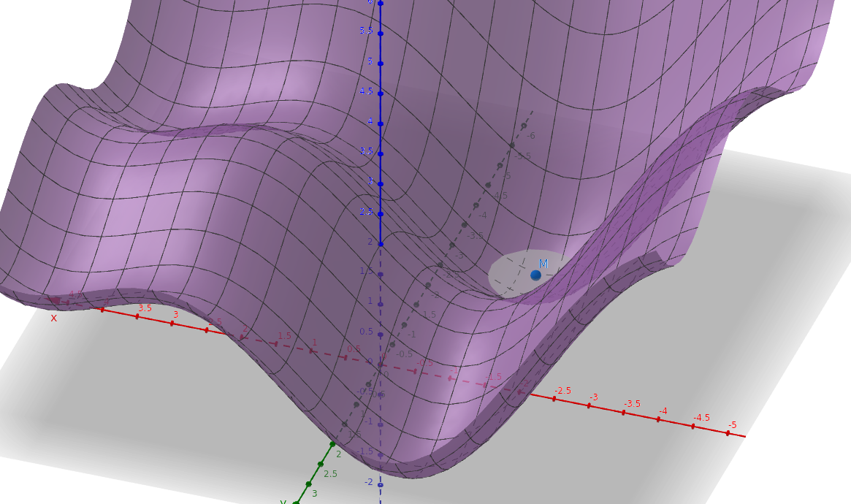Click the -2.5 tick label on the x-axis
The width and height of the screenshot is (851, 504).
[562, 391]
